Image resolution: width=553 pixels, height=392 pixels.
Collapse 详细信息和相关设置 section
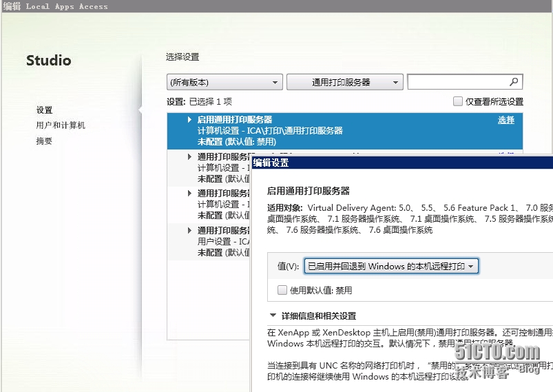(273, 315)
